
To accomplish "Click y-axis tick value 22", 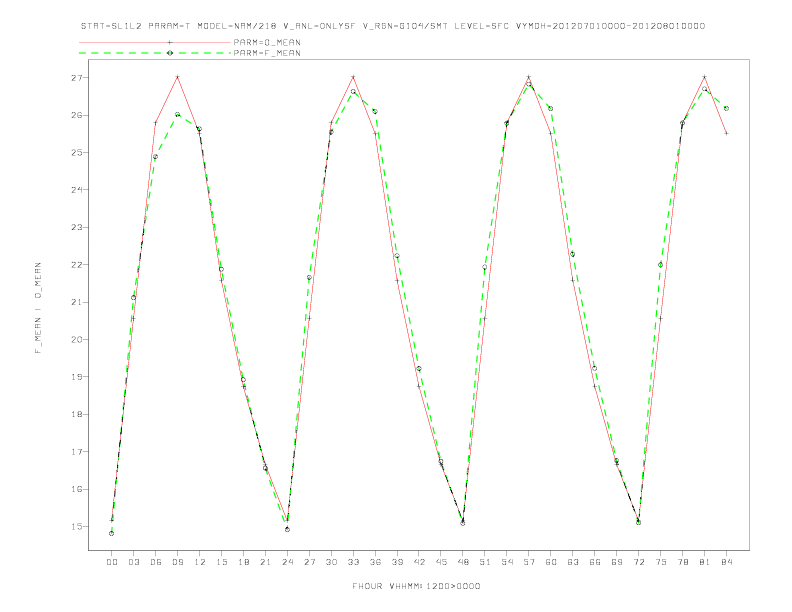I will pos(76,265).
